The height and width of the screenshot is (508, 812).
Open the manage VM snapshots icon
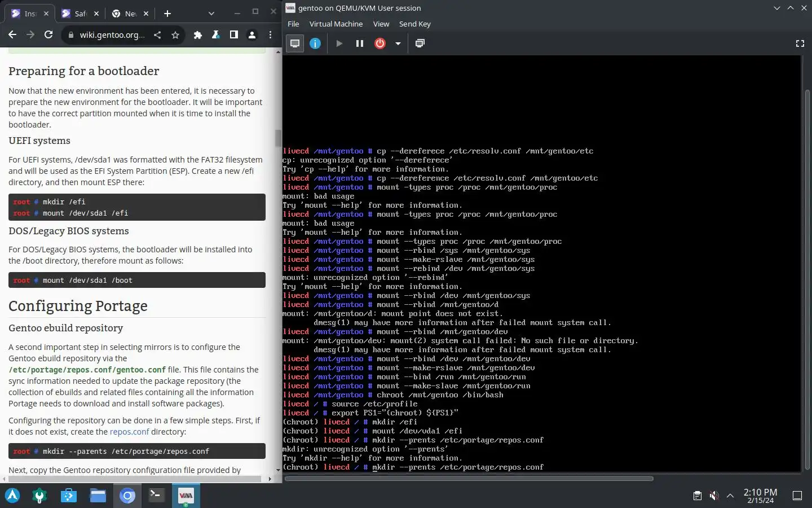coord(420,43)
